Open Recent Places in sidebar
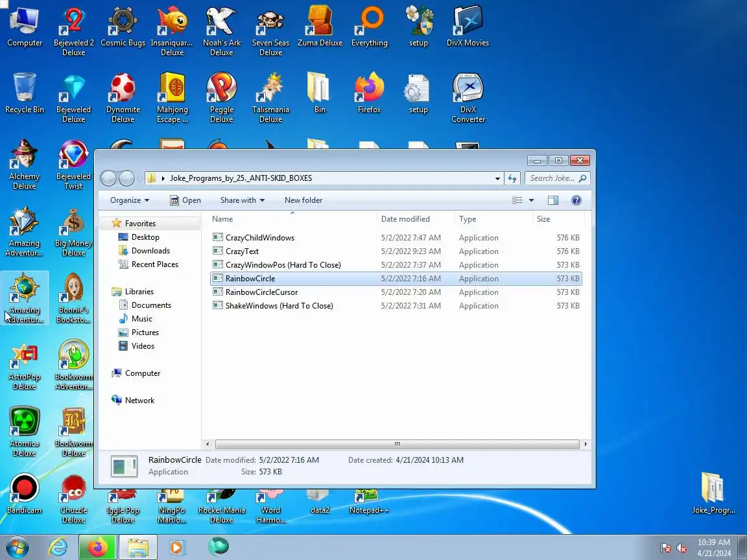The image size is (747, 560). pyautogui.click(x=154, y=264)
